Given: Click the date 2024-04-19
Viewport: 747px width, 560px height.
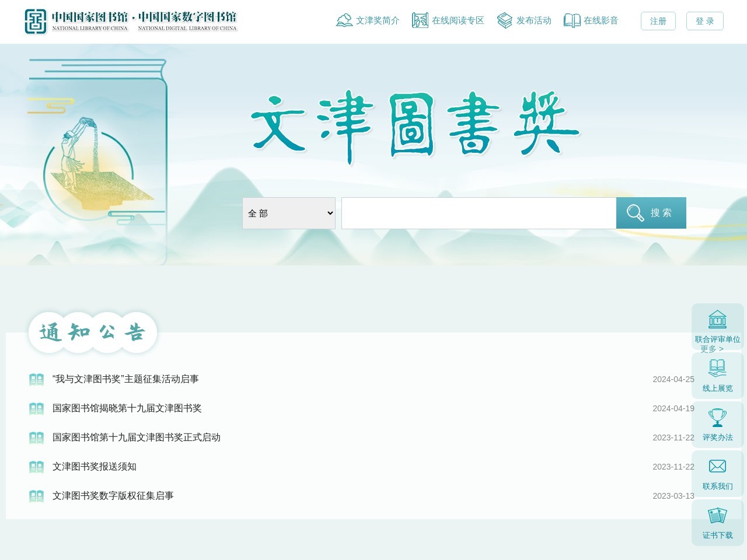Looking at the screenshot, I should pos(673,408).
